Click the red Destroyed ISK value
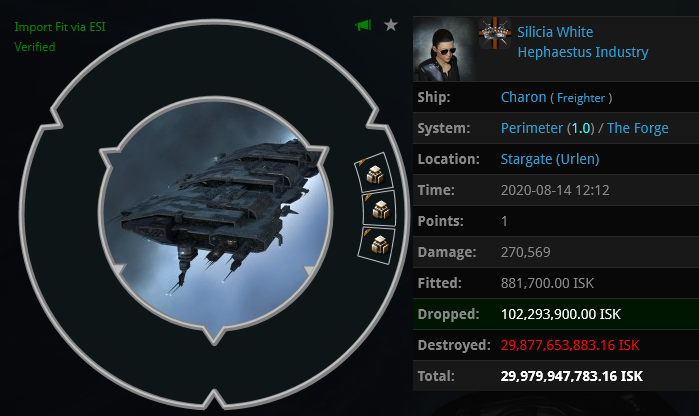This screenshot has height=416, width=699. click(x=570, y=345)
